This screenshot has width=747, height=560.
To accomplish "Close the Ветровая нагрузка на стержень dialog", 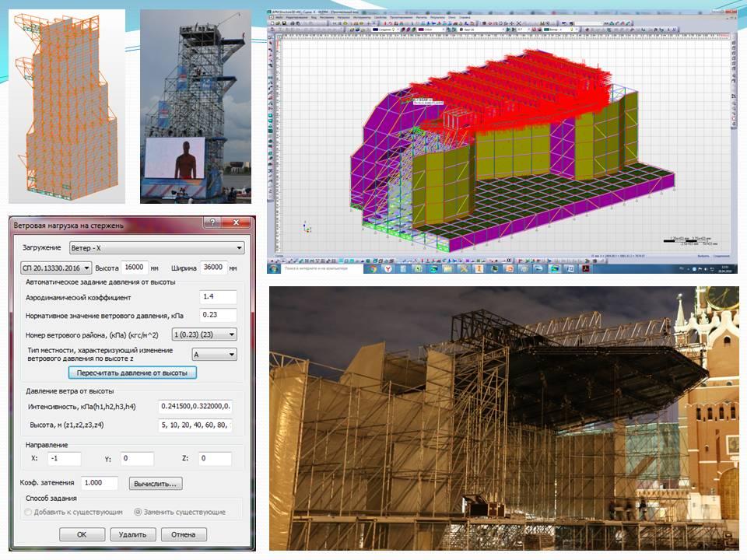I will 237,223.
